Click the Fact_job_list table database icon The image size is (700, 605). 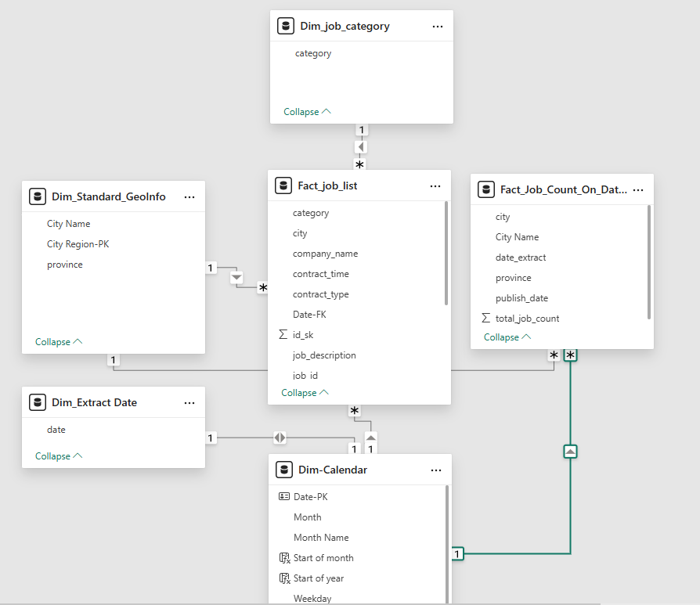283,185
